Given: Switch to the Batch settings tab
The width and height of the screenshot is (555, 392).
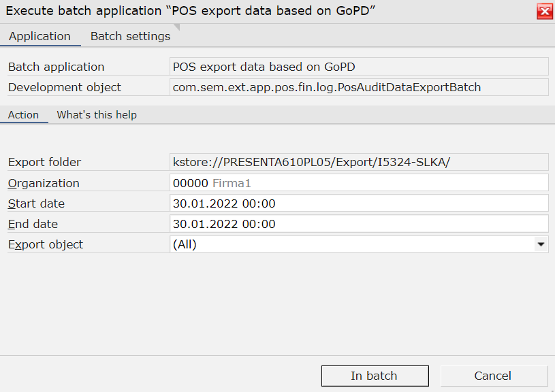Looking at the screenshot, I should click(x=130, y=36).
